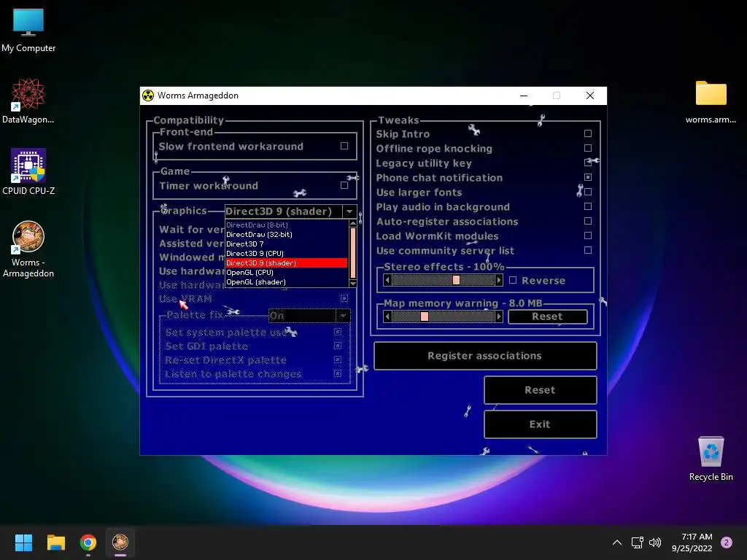Increase Map memory warning with right arrow
This screenshot has width=747, height=560.
499,316
